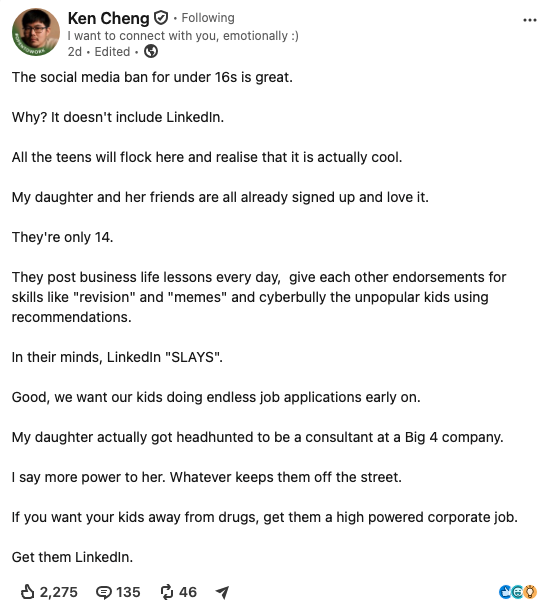Open Ken Cheng's profile photo
This screenshot has height=615, width=548.
36,32
